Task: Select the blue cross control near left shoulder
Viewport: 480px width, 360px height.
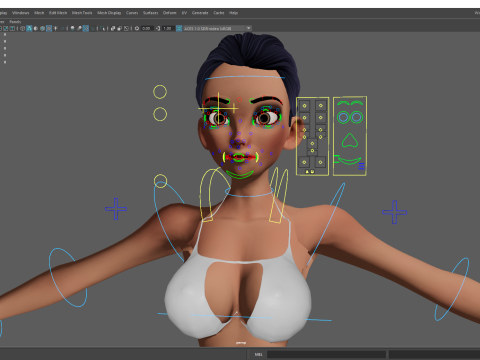Action: [116, 209]
